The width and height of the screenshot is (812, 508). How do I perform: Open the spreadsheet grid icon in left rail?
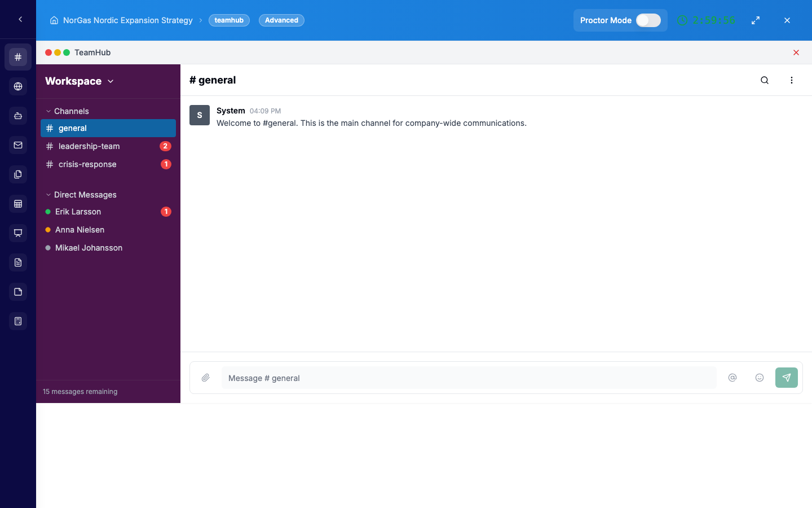coord(18,204)
